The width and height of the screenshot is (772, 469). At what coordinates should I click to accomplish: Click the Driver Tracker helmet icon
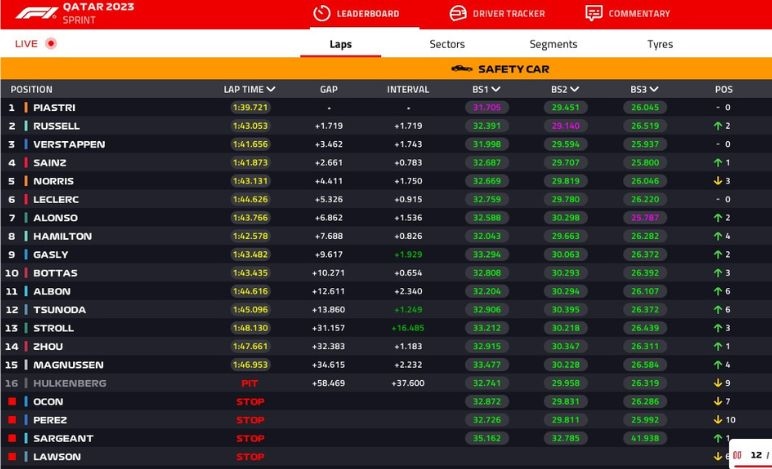457,14
